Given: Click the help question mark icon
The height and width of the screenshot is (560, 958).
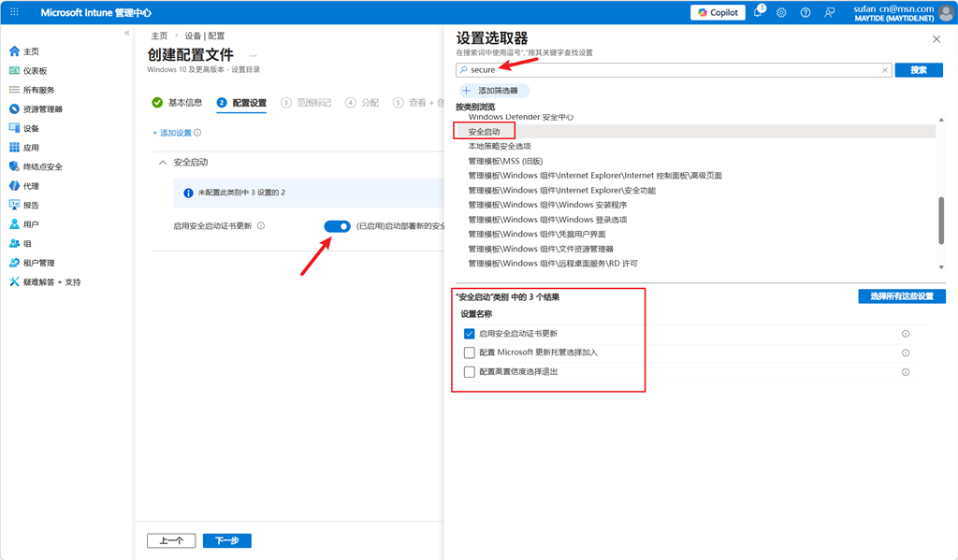Looking at the screenshot, I should coord(805,13).
